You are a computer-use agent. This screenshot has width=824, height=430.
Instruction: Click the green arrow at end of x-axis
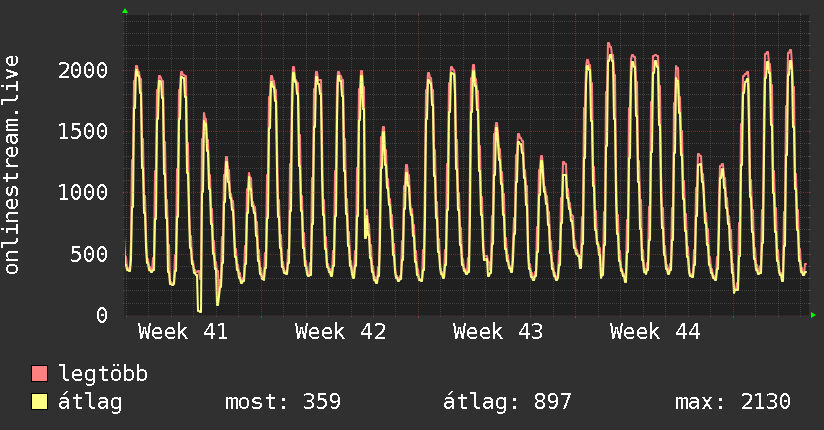click(813, 315)
